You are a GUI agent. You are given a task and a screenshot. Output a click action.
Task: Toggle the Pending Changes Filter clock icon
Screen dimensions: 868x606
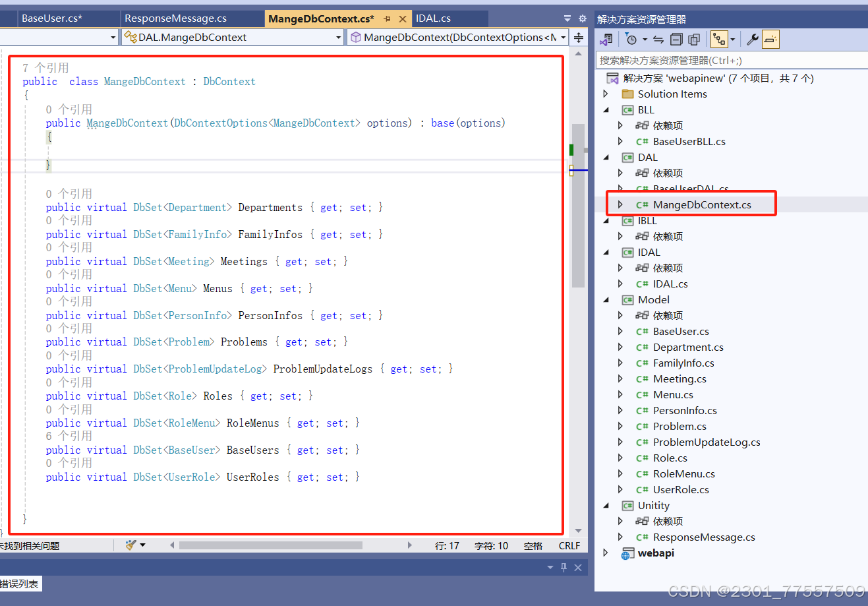631,40
